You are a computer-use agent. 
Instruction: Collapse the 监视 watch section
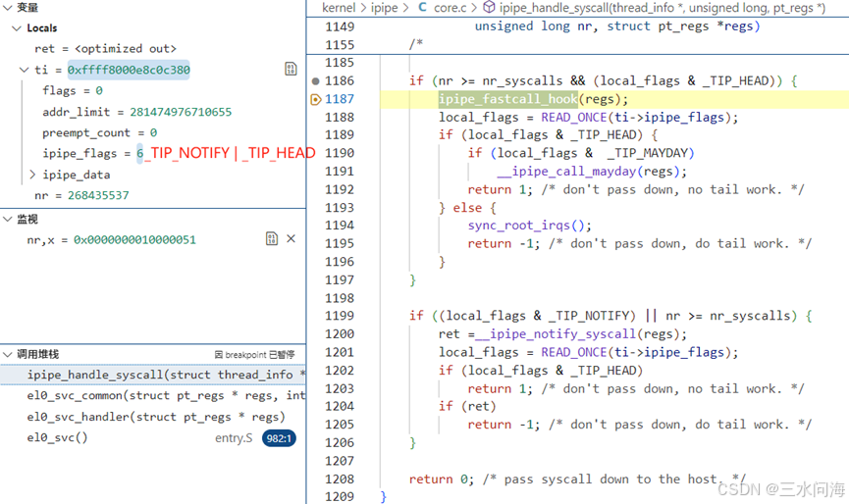coord(8,219)
